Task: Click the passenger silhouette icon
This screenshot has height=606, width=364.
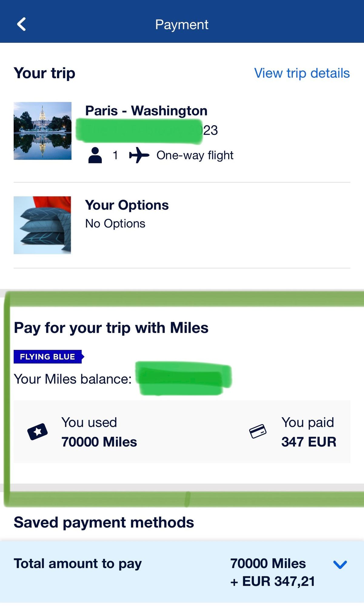Action: pyautogui.click(x=95, y=155)
